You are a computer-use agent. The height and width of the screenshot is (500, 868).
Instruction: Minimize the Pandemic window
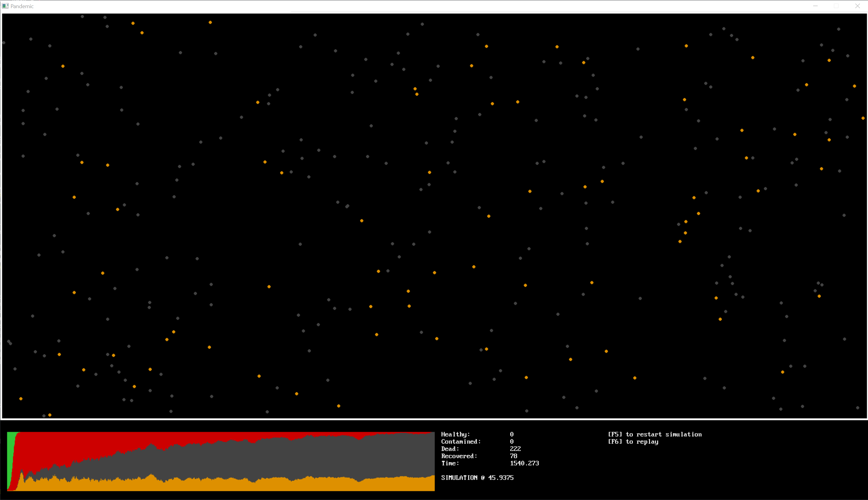pyautogui.click(x=815, y=6)
